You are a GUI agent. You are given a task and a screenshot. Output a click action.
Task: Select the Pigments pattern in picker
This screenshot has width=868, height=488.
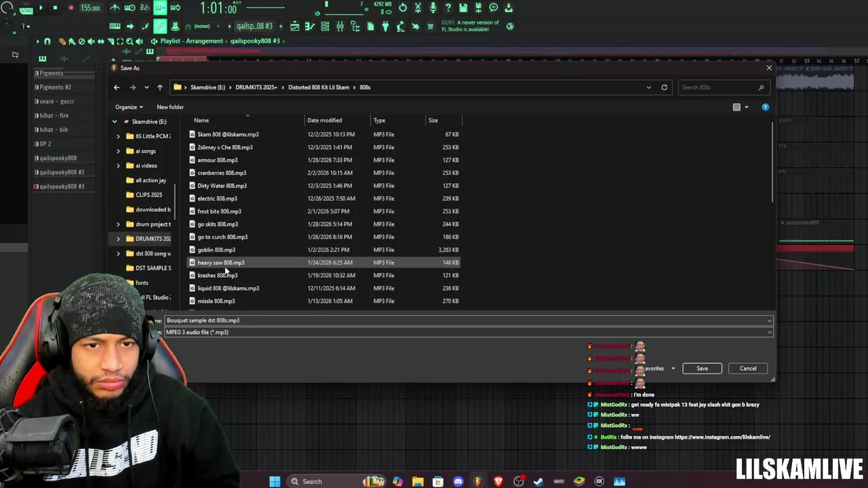tap(51, 73)
